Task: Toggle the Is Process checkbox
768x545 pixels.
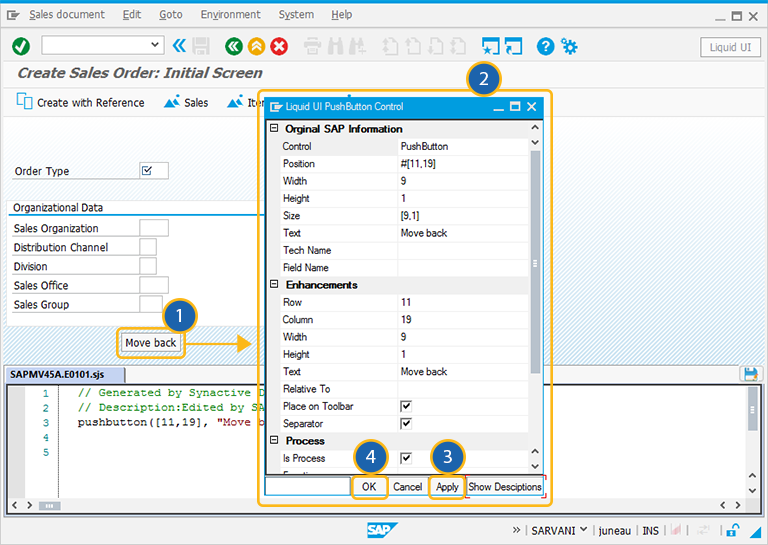Action: pos(406,458)
